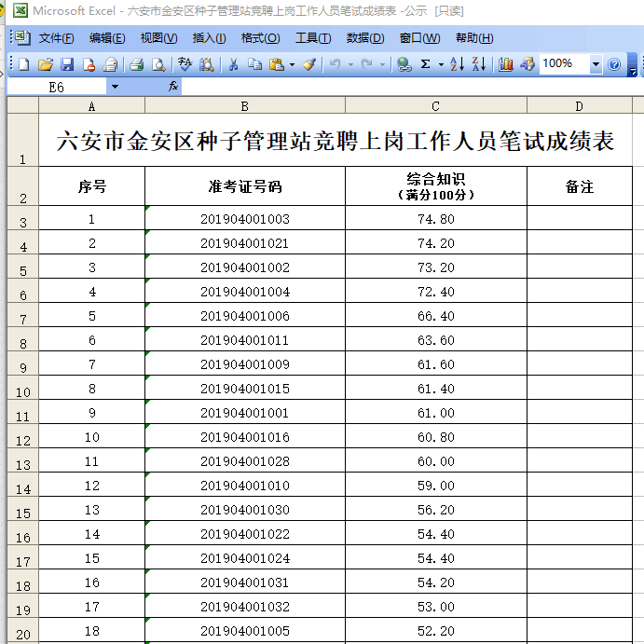Open the 文件(F) menu
Image resolution: width=644 pixels, height=644 pixels.
pos(56,38)
